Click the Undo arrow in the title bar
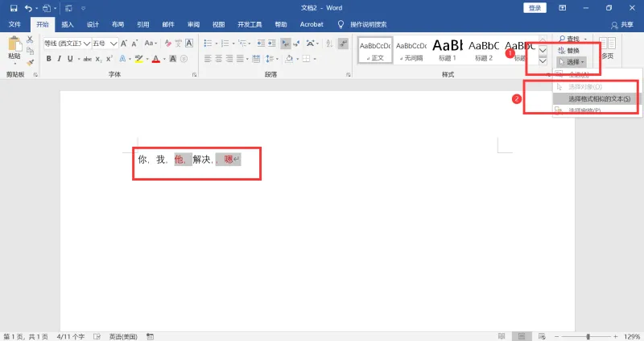Image resolution: width=644 pixels, height=341 pixels. (x=28, y=8)
